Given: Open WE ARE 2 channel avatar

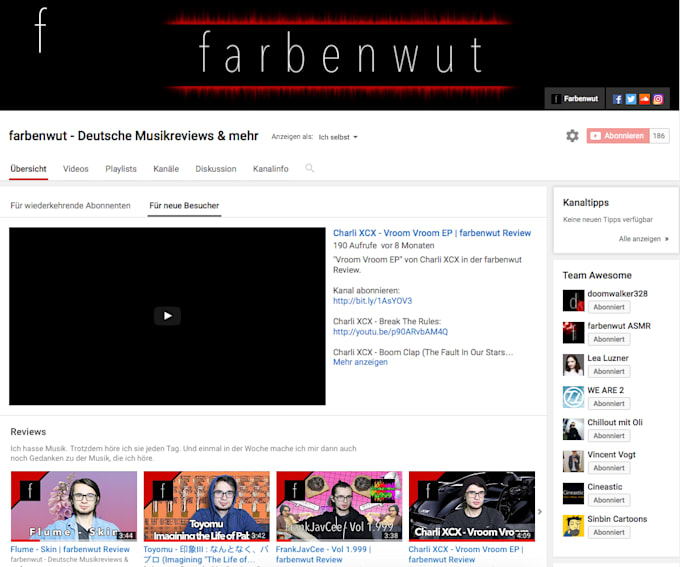Looking at the screenshot, I should click(x=573, y=397).
